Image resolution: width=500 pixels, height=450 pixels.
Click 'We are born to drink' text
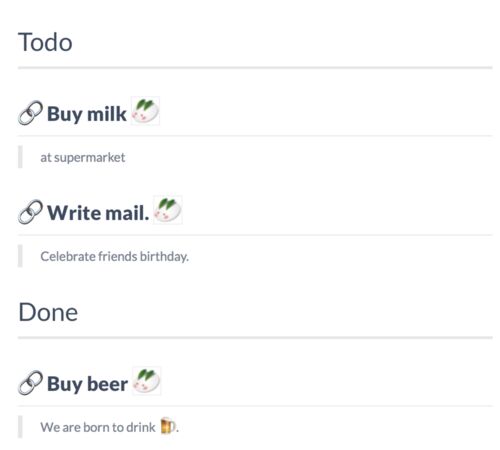[x=98, y=427]
